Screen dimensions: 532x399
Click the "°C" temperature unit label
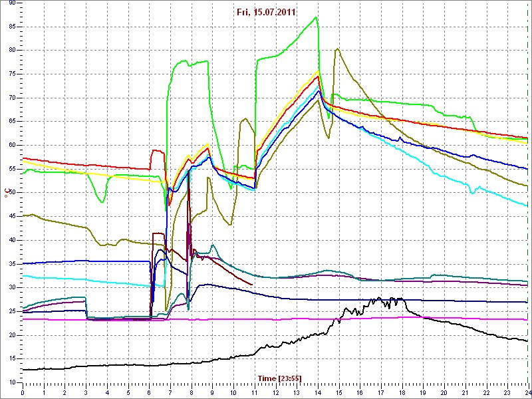6,194
